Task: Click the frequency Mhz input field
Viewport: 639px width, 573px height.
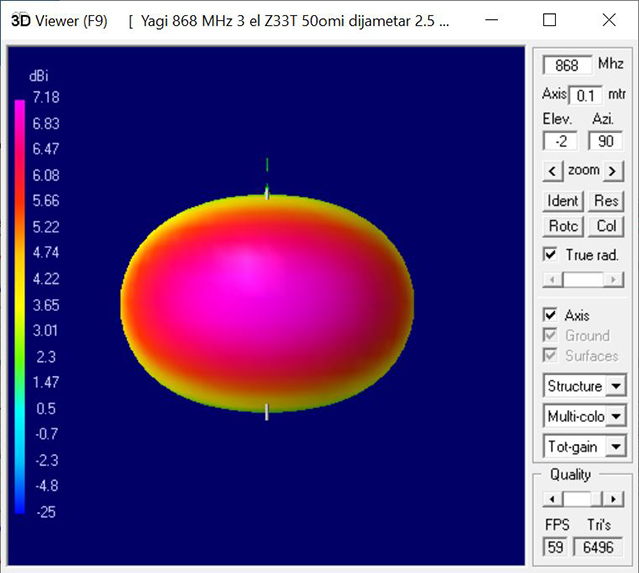Action: coord(567,65)
